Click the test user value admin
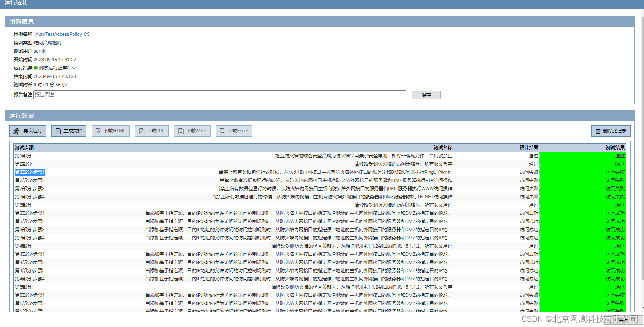This screenshot has height=327, width=644. point(40,51)
